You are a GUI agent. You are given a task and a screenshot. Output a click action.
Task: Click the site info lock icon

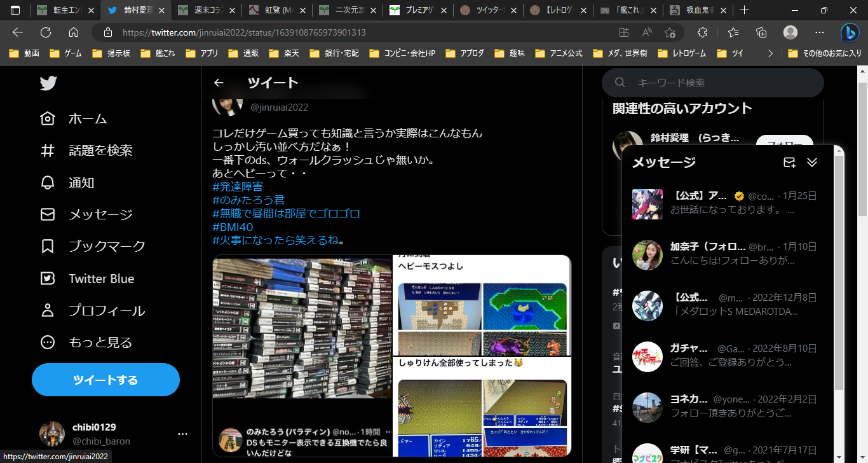pos(108,32)
